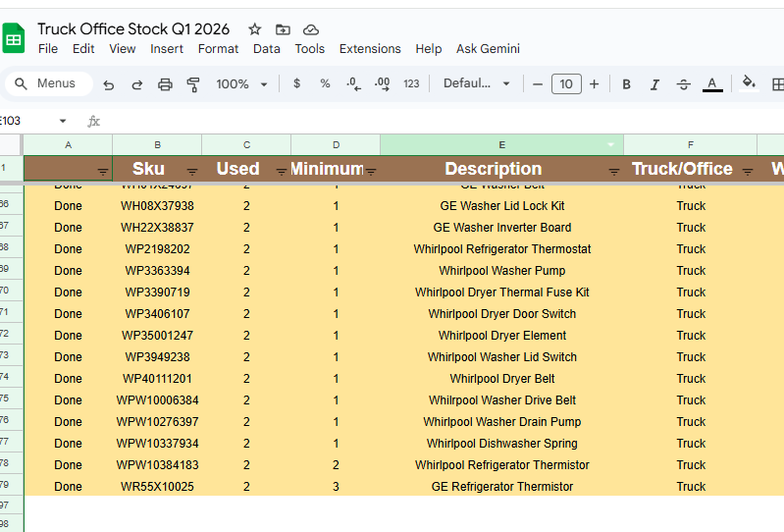This screenshot has height=532, width=784.
Task: Toggle bold formatting
Action: click(627, 84)
